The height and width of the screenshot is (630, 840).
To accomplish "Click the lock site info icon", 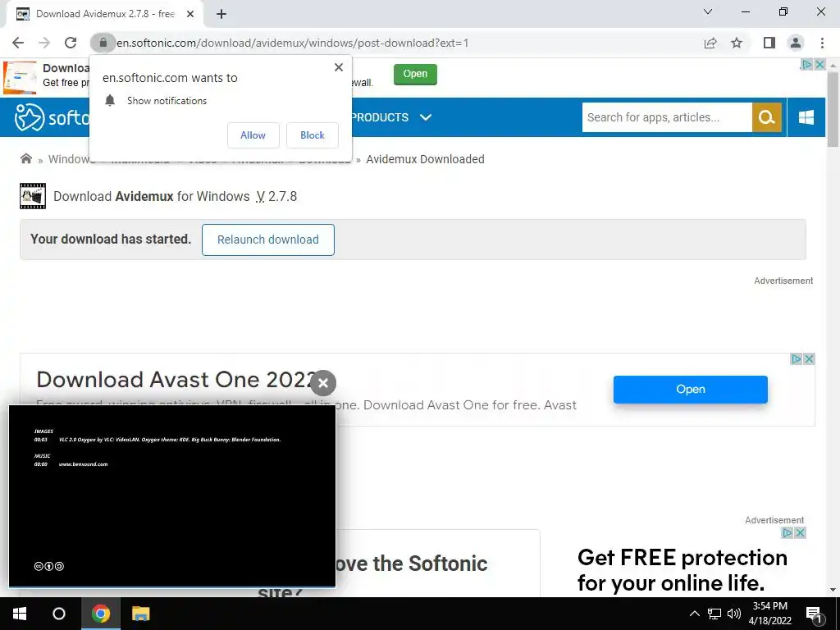I will [103, 43].
